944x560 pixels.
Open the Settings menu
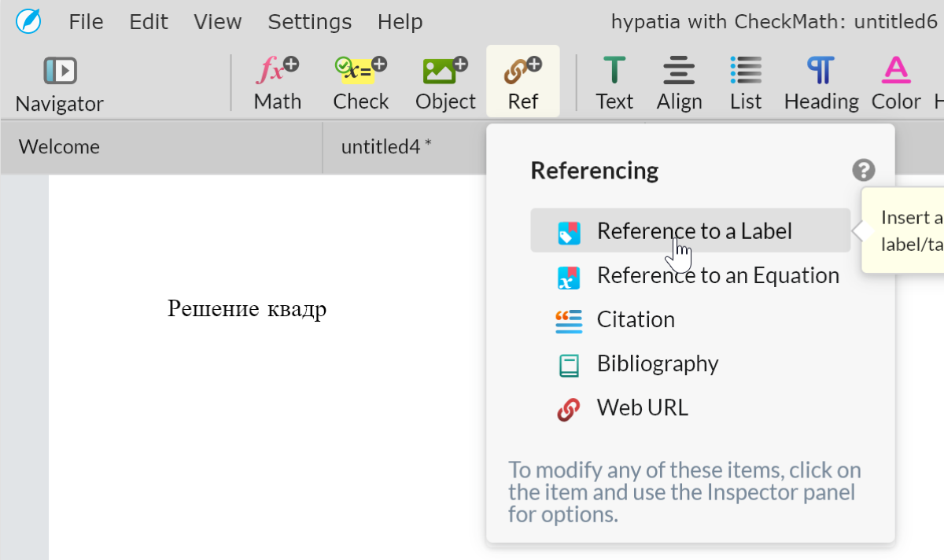[x=310, y=22]
